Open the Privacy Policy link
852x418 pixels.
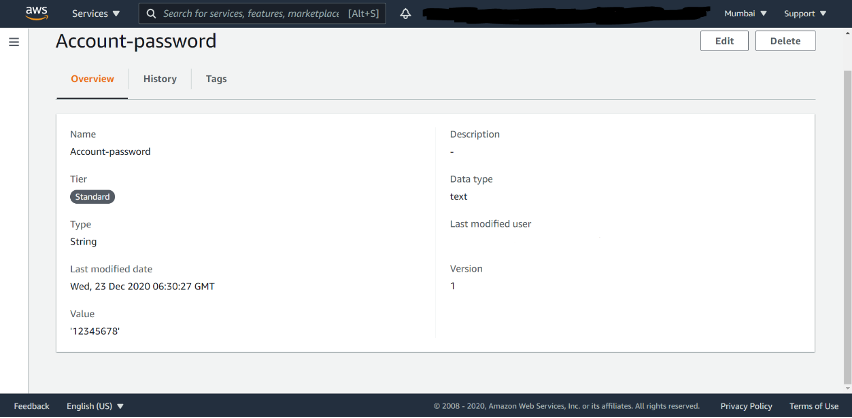click(x=746, y=406)
